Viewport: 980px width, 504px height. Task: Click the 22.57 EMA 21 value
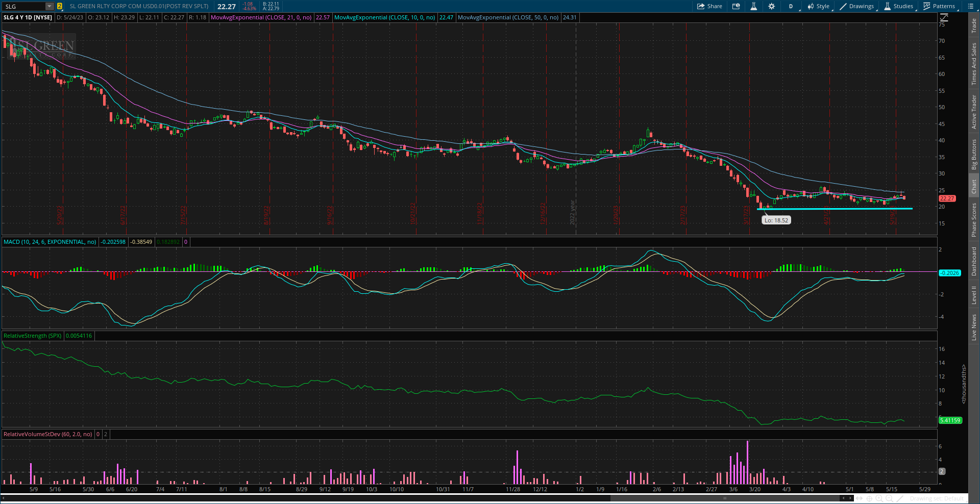323,17
